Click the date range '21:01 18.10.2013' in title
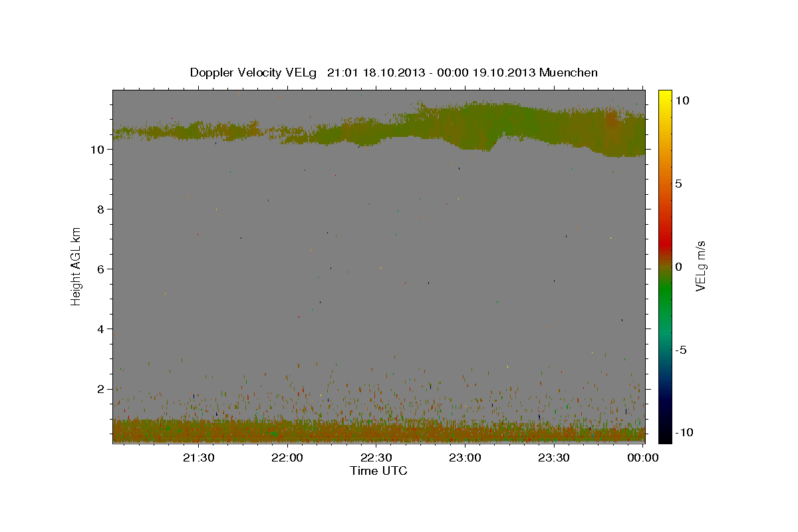The height and width of the screenshot is (532, 798). point(376,72)
